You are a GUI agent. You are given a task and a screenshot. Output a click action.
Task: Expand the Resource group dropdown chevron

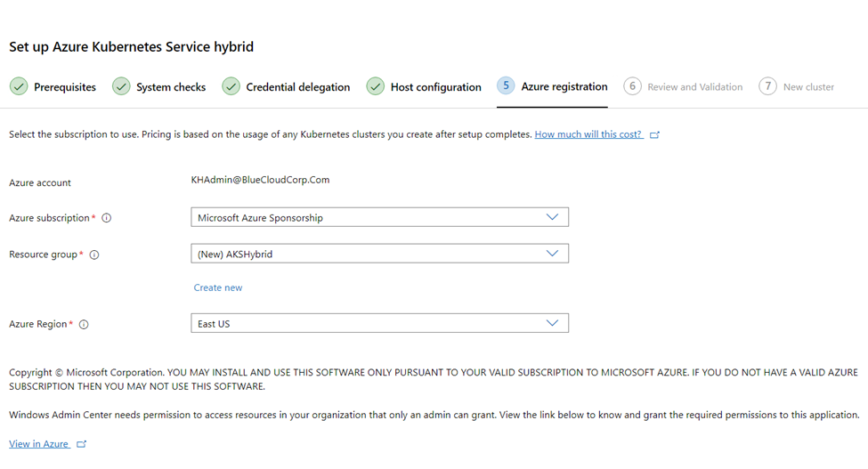point(552,254)
